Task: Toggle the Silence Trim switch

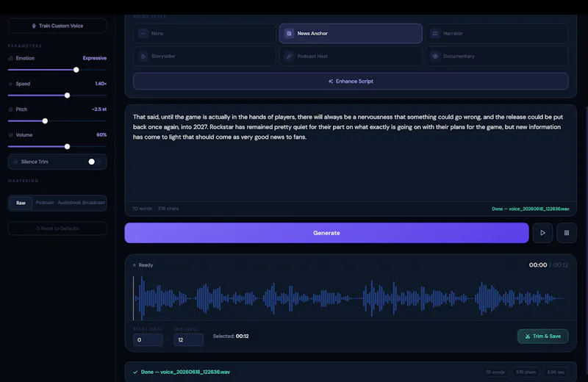Action: point(95,162)
